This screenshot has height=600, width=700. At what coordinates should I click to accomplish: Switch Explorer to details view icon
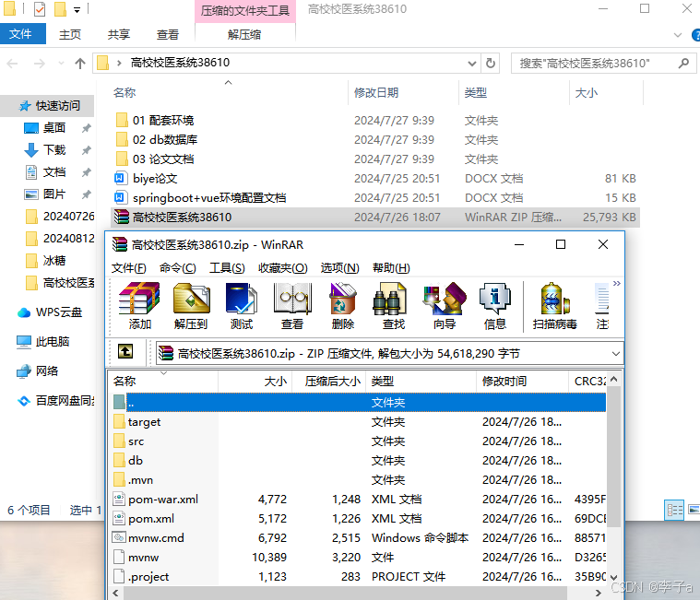[674, 510]
